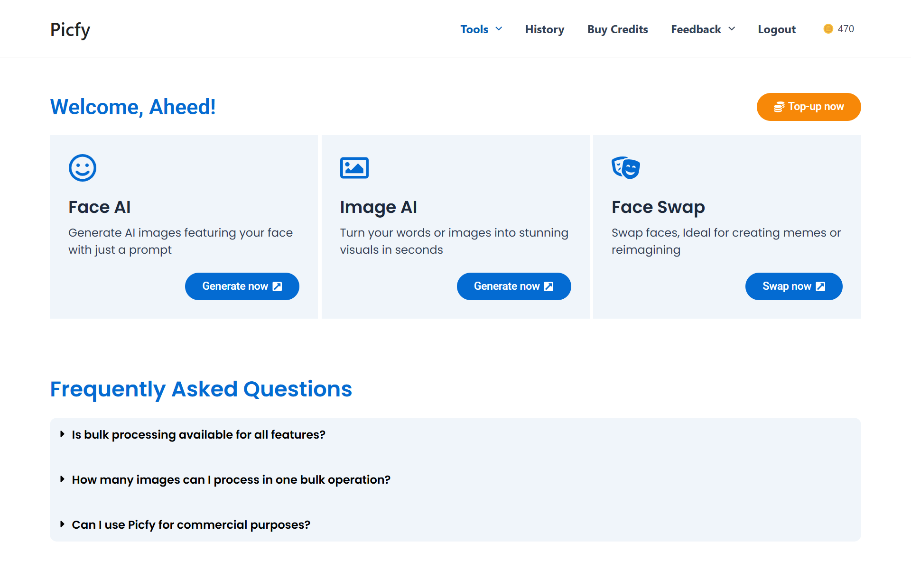Open the Buy Credits page
Screen dimensions: 911x588
tap(617, 29)
